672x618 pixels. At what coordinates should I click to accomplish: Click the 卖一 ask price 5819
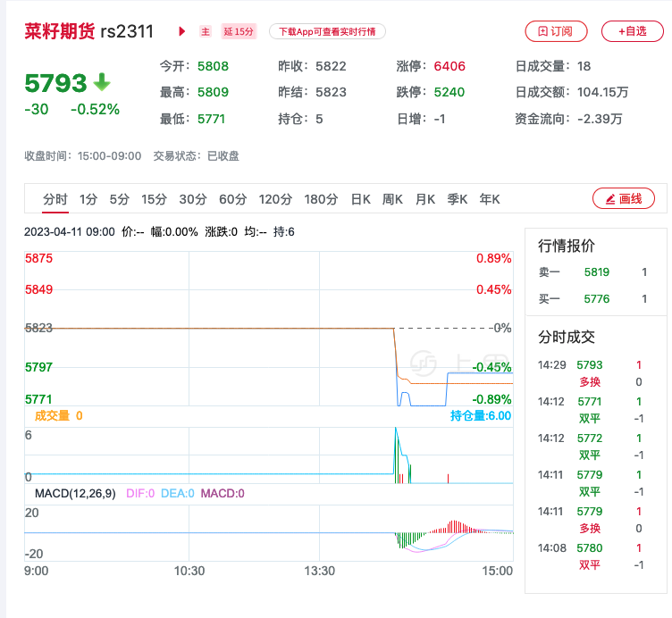click(x=597, y=272)
